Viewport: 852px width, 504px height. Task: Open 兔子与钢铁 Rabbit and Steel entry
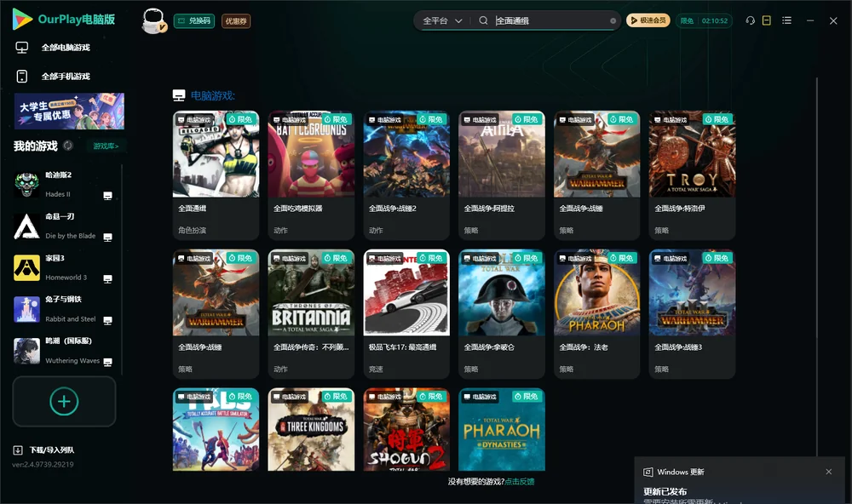(64, 309)
